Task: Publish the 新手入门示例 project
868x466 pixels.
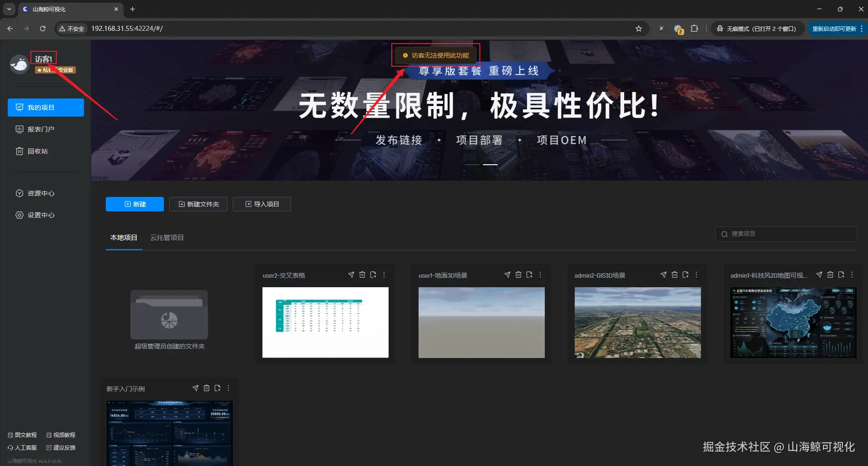Action: pyautogui.click(x=195, y=388)
